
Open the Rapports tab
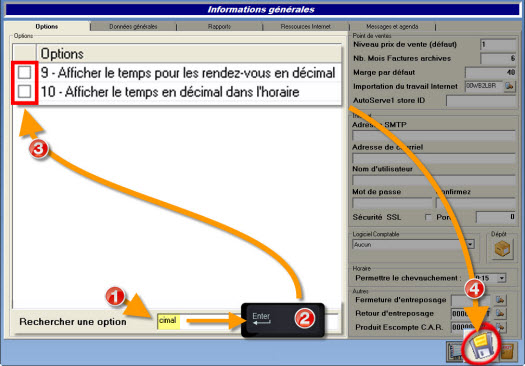[219, 26]
